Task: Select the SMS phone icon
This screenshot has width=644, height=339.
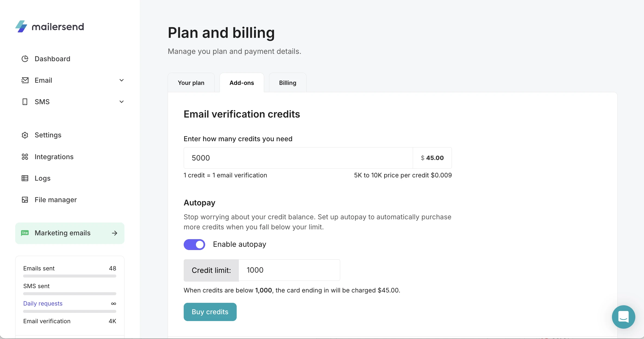Action: (25, 101)
